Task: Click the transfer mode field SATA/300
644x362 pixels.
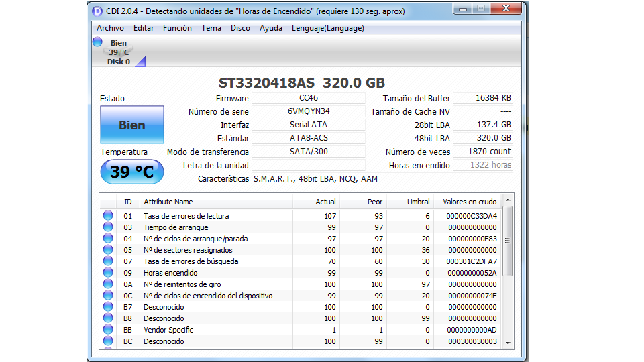Action: 309,152
